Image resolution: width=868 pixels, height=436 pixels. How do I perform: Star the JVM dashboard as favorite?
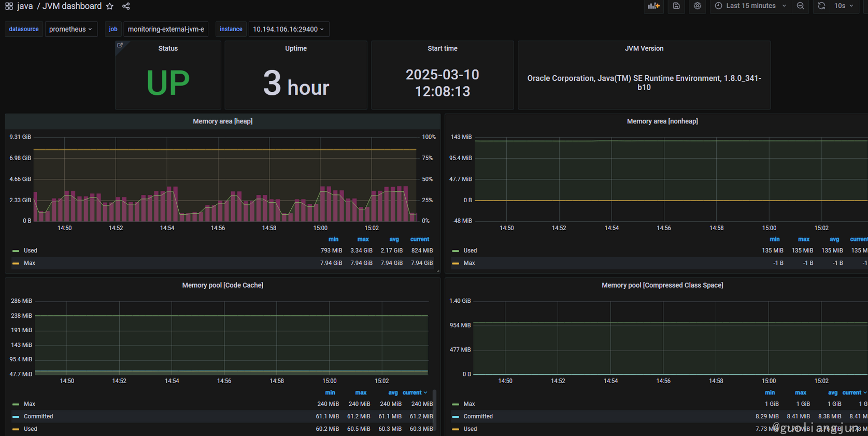pos(110,6)
